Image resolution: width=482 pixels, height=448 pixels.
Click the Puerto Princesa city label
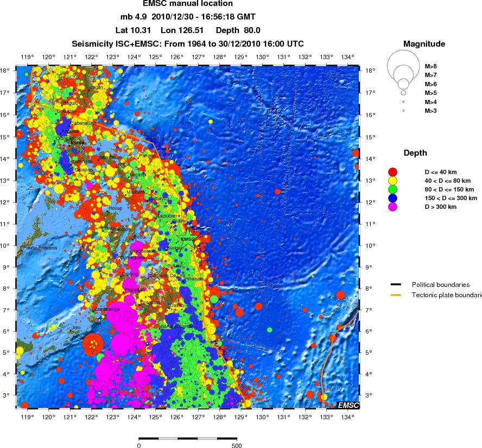40,248
